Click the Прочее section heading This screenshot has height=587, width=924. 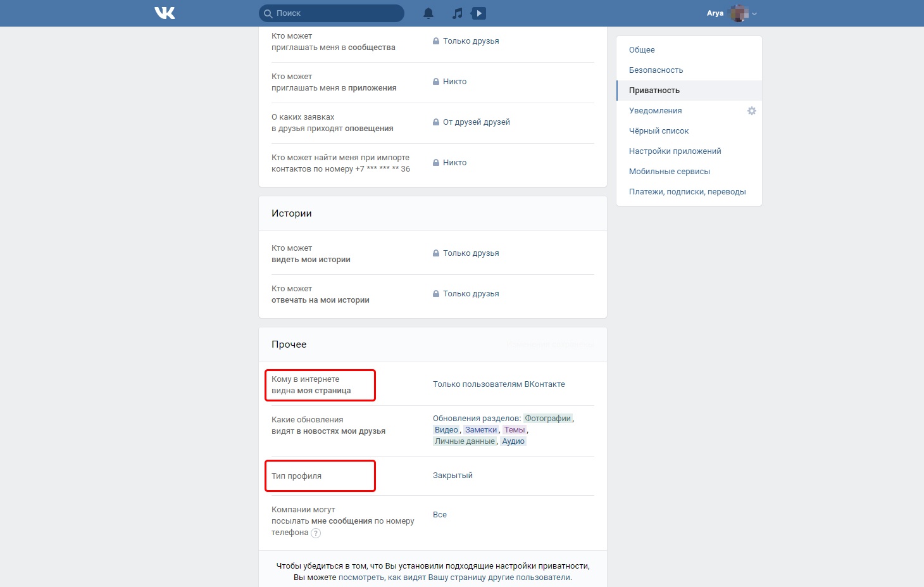pyautogui.click(x=289, y=344)
